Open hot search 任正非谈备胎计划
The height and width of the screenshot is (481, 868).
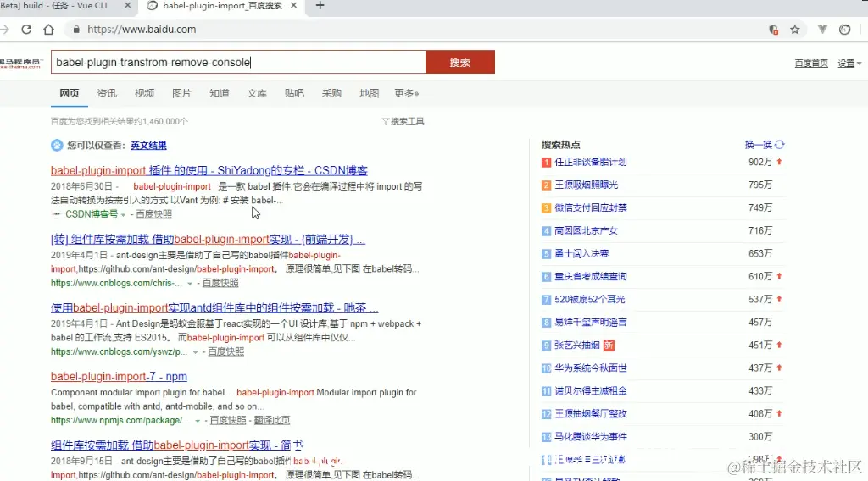point(591,162)
